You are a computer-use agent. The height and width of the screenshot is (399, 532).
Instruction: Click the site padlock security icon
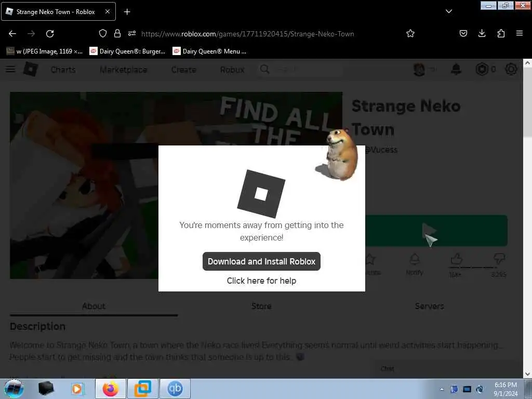[x=117, y=33]
